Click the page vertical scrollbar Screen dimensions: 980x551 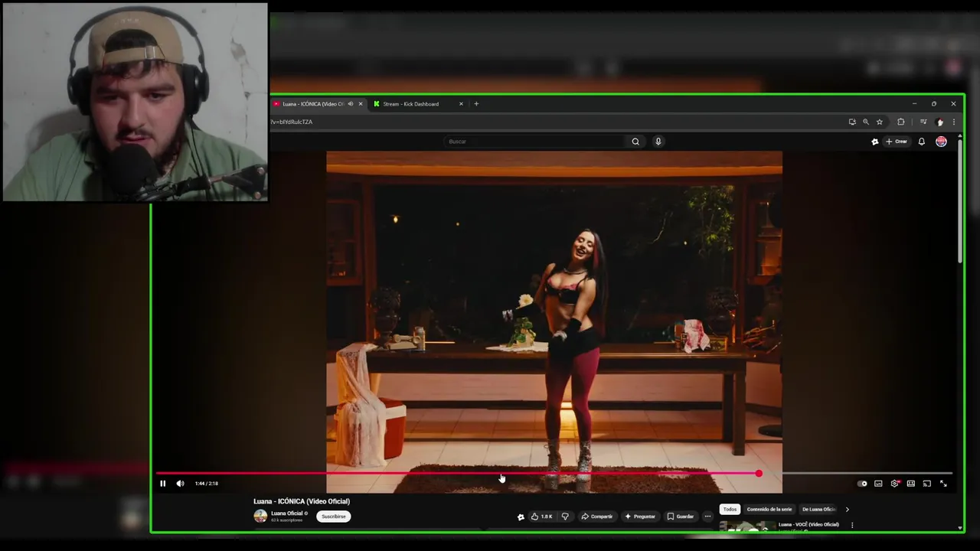point(960,201)
